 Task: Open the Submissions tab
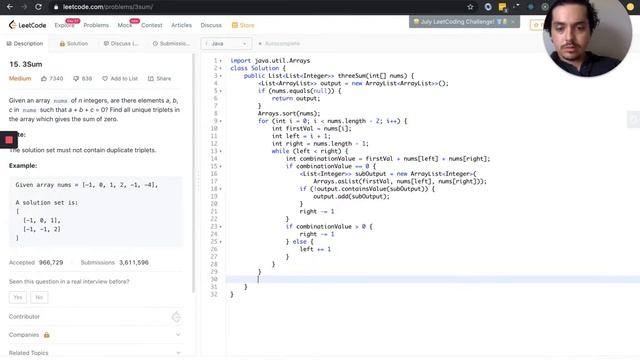tap(171, 43)
